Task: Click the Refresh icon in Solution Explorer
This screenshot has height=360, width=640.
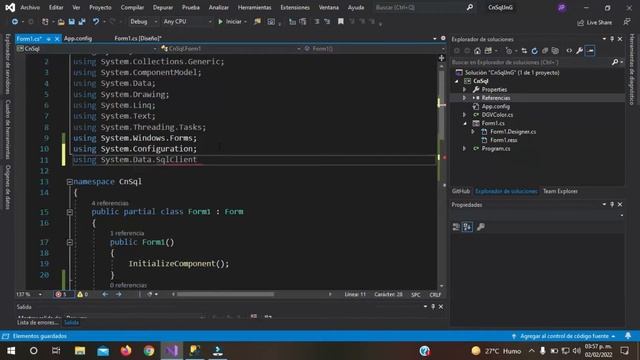Action: coord(534,51)
